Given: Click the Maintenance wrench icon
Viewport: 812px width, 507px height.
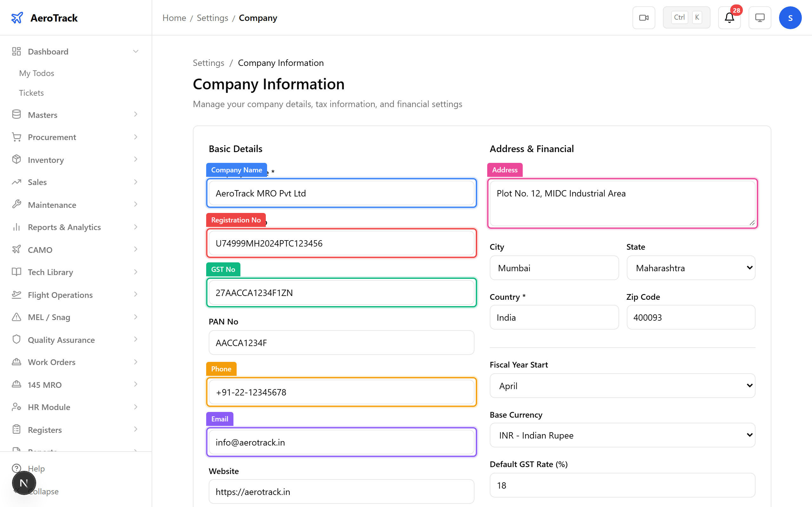Looking at the screenshot, I should 16,204.
